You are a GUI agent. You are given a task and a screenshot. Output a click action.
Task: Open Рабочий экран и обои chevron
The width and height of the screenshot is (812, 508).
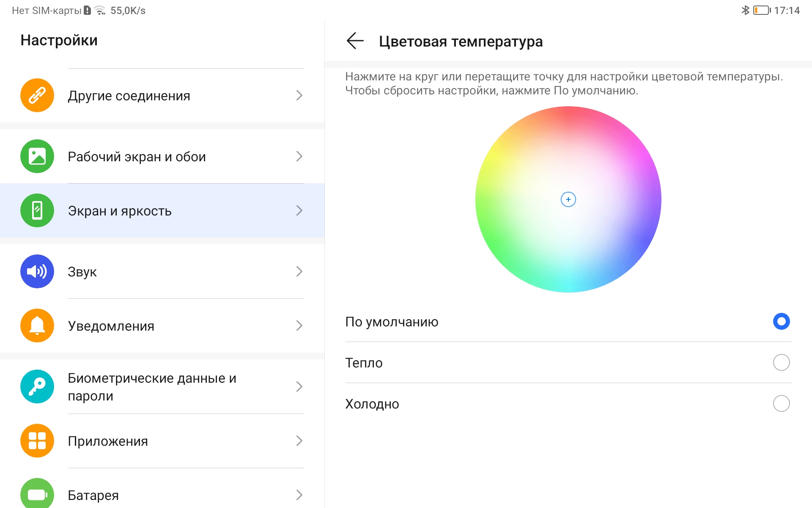tap(299, 156)
